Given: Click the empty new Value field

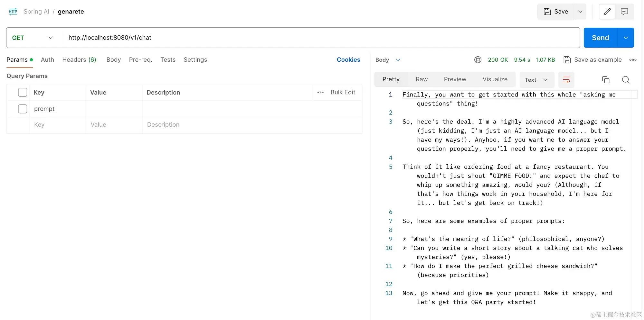Looking at the screenshot, I should tap(114, 125).
